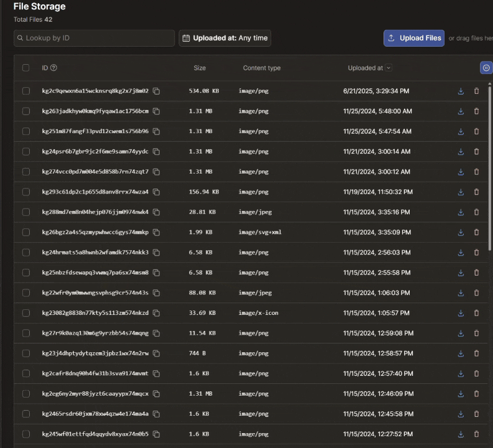Download file uploaded 11/21/2024, 3:00:14 AM

461,151
